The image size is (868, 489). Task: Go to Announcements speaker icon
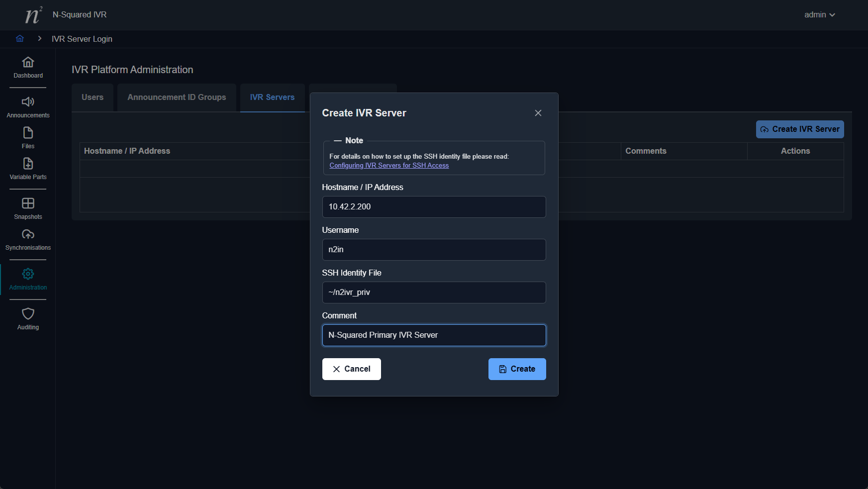[28, 102]
